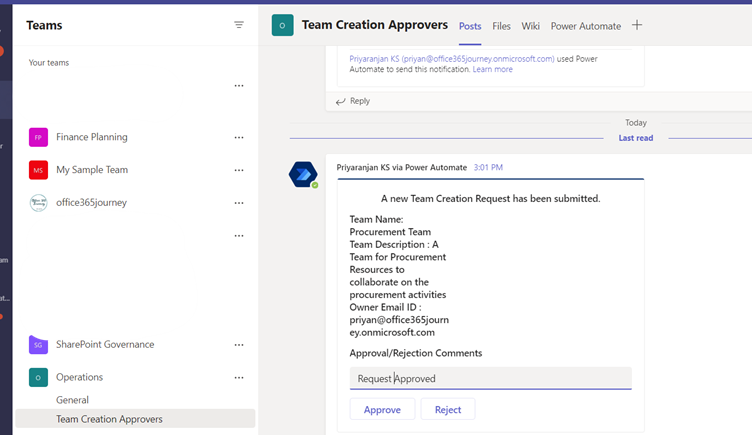752x435 pixels.
Task: Click the Last read marker text
Action: [x=635, y=138]
